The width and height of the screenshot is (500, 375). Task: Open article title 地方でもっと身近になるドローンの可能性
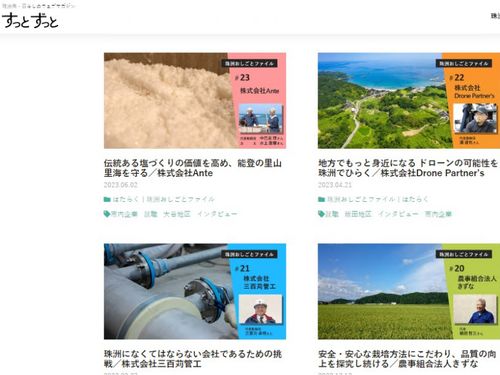408,168
